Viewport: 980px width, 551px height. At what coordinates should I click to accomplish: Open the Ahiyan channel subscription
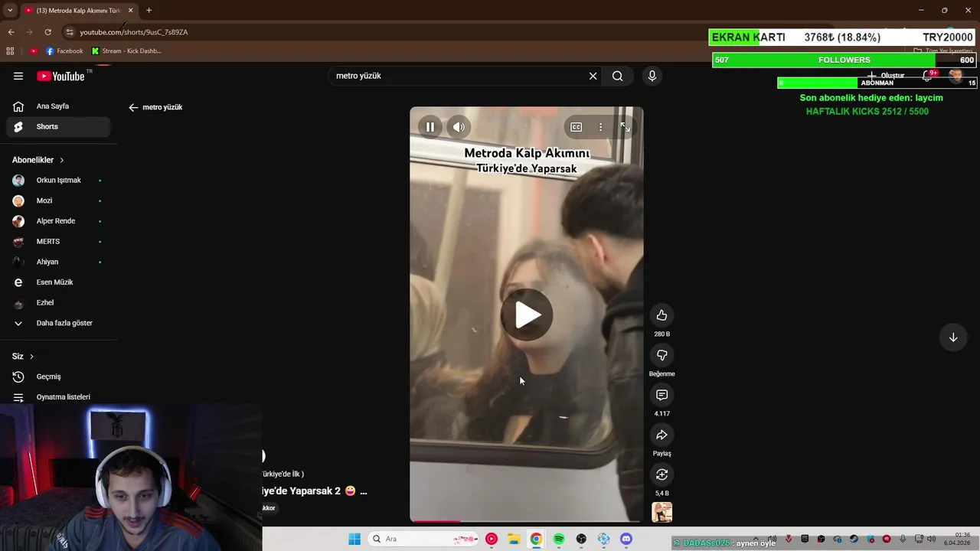(x=59, y=262)
